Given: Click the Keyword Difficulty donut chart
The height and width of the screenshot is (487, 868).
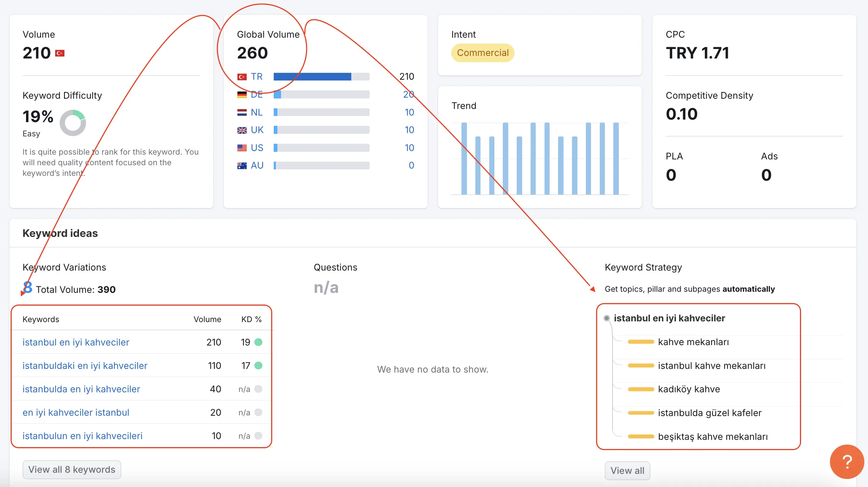Looking at the screenshot, I should click(73, 123).
